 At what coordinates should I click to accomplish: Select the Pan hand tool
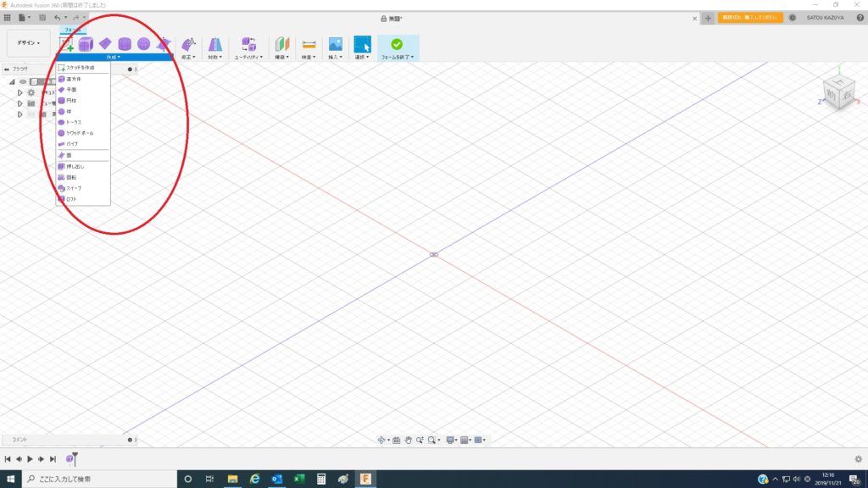(408, 440)
